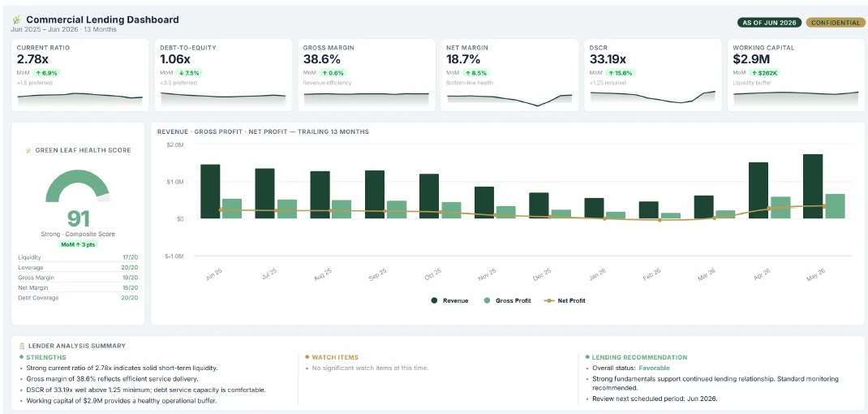The height and width of the screenshot is (414, 868).
Task: Click the May 26 revenue bar
Action: click(x=813, y=186)
